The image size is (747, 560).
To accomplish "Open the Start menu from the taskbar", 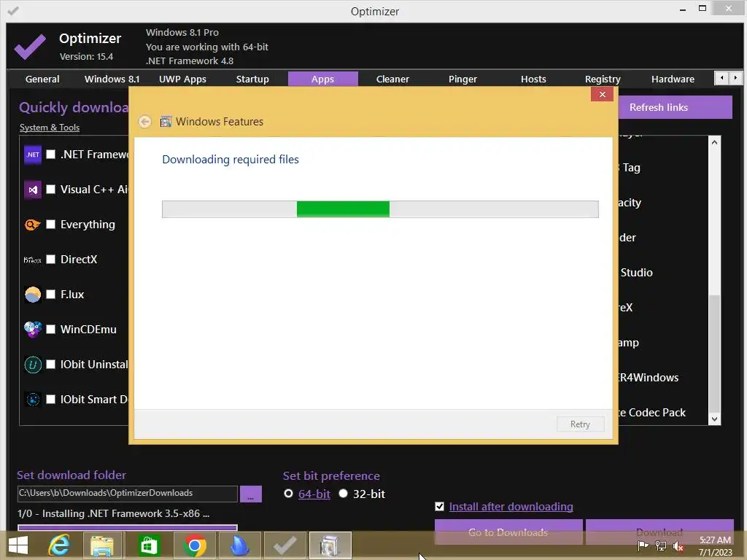I will pos(18,545).
